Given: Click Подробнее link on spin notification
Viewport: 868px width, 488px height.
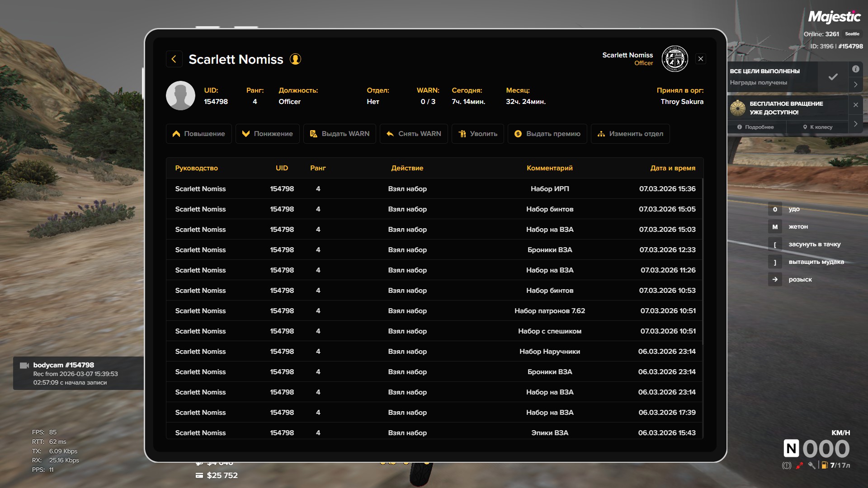Looking at the screenshot, I should pos(755,127).
